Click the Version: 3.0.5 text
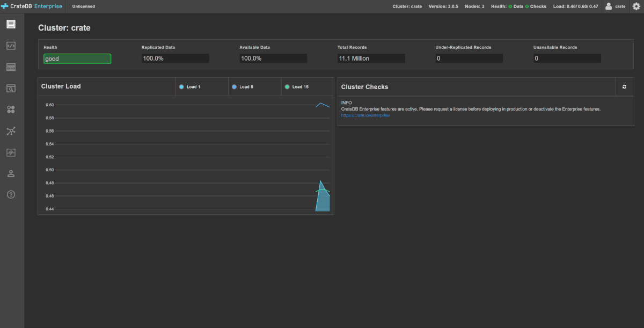644x328 pixels. point(443,6)
